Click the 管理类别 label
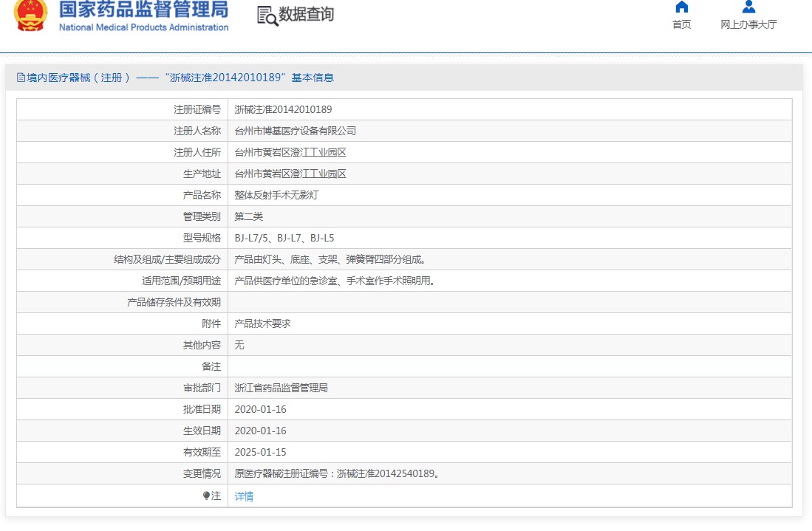Image resolution: width=812 pixels, height=531 pixels. pyautogui.click(x=202, y=216)
